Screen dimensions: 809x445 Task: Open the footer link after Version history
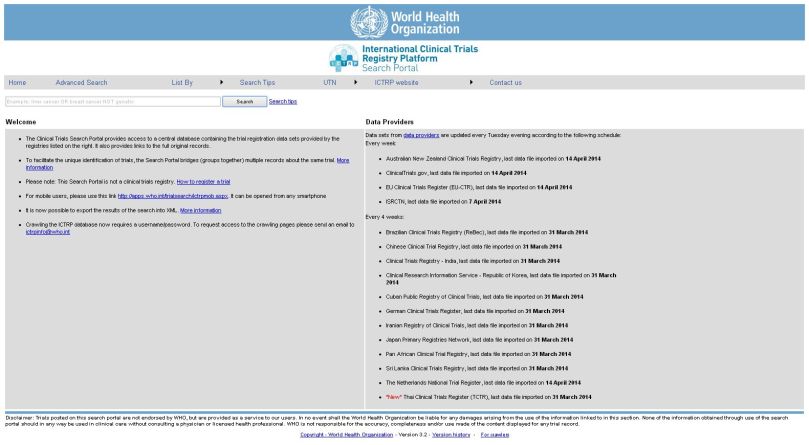point(494,435)
